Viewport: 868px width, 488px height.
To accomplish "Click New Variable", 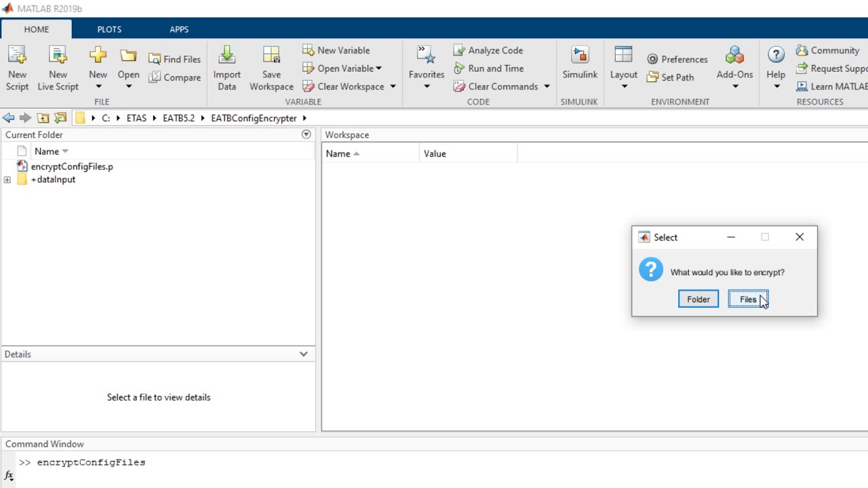I will pos(336,50).
